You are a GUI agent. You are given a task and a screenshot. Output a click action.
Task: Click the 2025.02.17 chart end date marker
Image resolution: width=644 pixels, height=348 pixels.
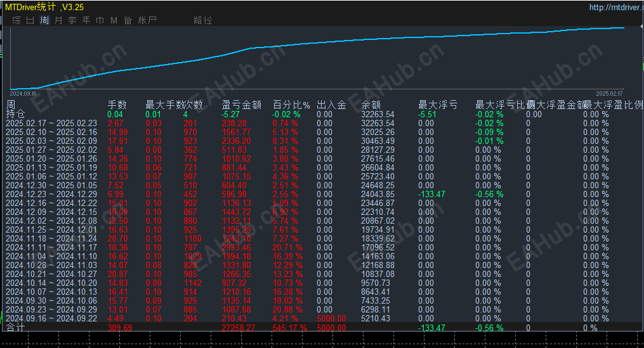click(x=610, y=94)
